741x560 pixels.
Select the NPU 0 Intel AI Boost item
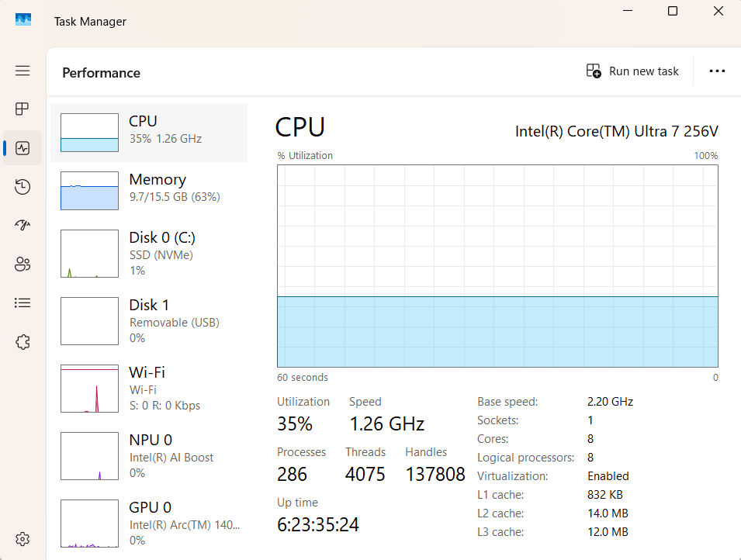(x=149, y=456)
